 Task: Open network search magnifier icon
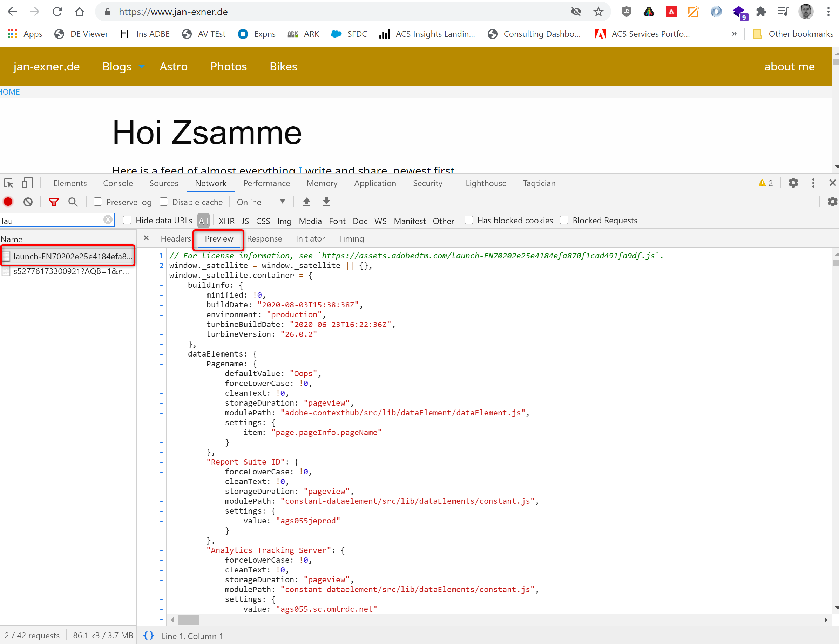point(73,202)
